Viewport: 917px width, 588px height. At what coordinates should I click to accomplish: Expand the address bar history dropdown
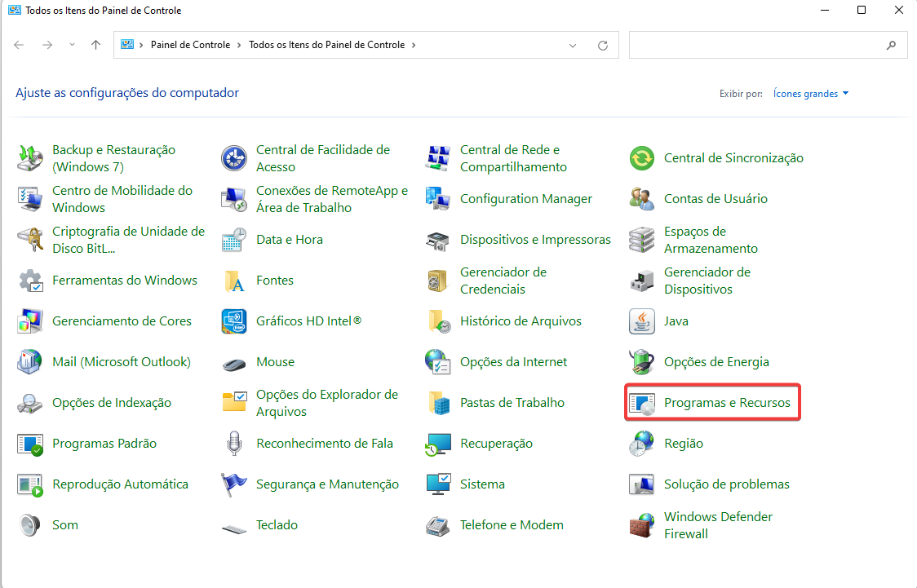573,46
